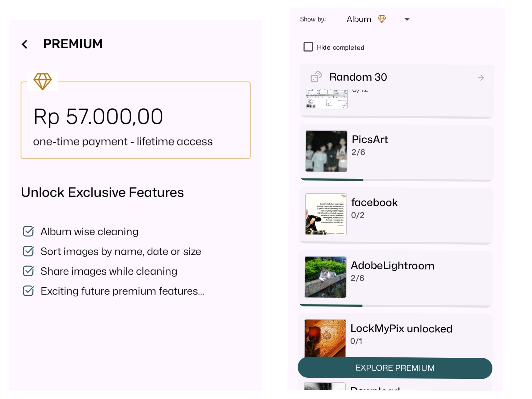The height and width of the screenshot is (399, 532).
Task: Click the AdobeLightroom album title
Action: 393,265
